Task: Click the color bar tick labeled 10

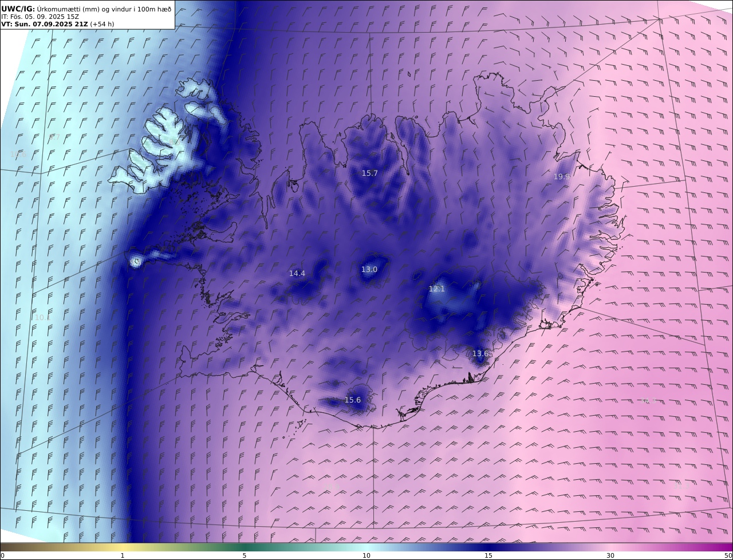Action: (x=366, y=555)
